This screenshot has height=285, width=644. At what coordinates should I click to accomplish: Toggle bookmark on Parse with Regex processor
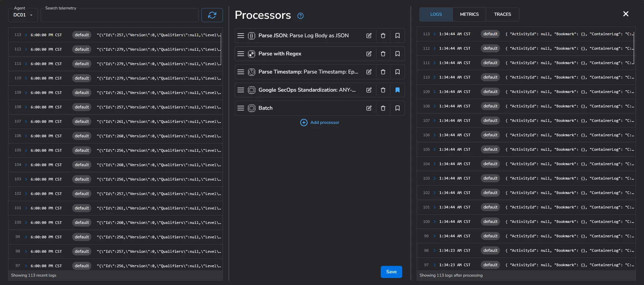click(x=398, y=54)
